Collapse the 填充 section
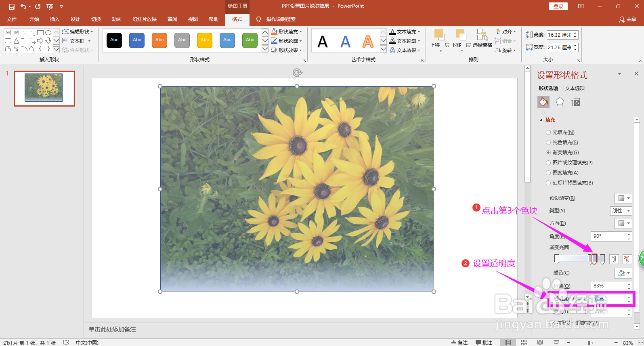644x346 pixels. click(541, 120)
